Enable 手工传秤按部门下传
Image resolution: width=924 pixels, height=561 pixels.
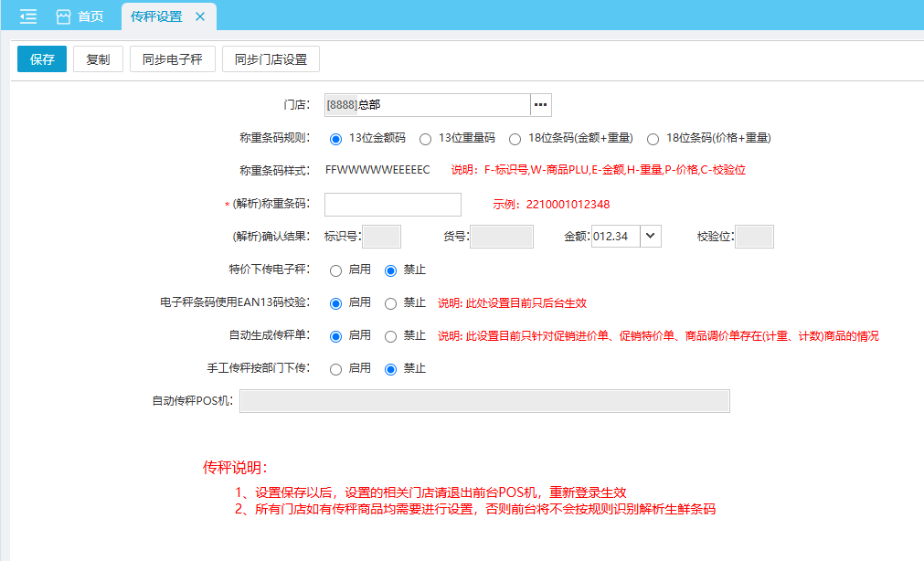tap(335, 369)
